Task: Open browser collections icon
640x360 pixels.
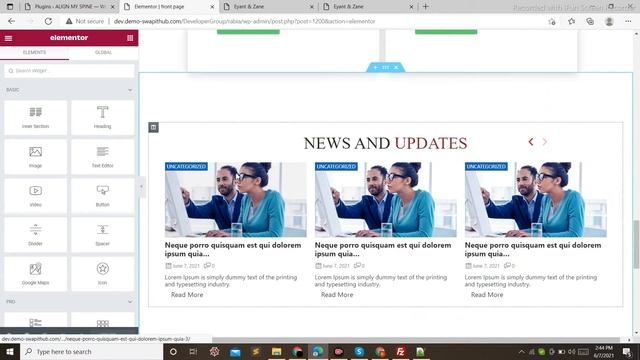Action: tap(590, 21)
